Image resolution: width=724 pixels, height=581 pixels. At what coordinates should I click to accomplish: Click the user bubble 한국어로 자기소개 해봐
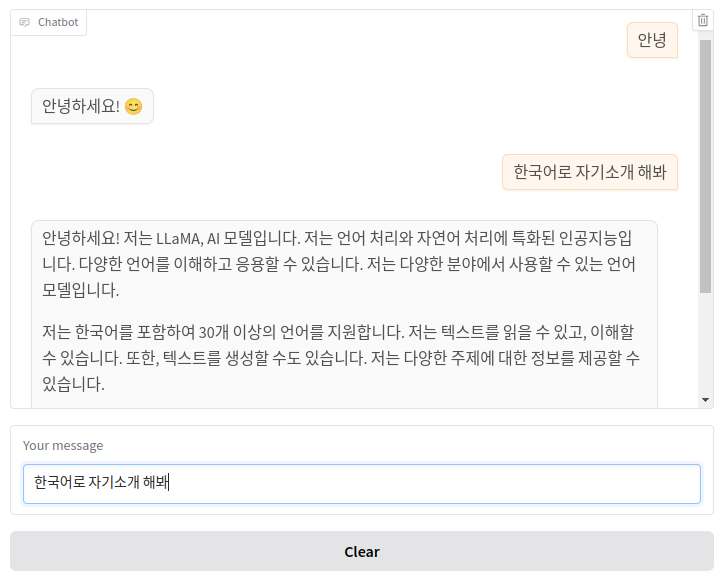tap(590, 172)
